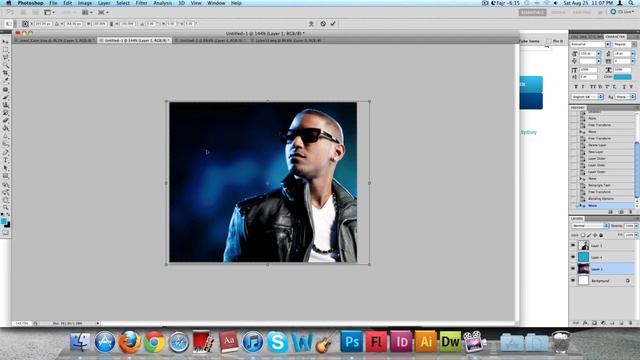Open the font family dropdown
Viewport: 640px width, 360px height.
[607, 44]
